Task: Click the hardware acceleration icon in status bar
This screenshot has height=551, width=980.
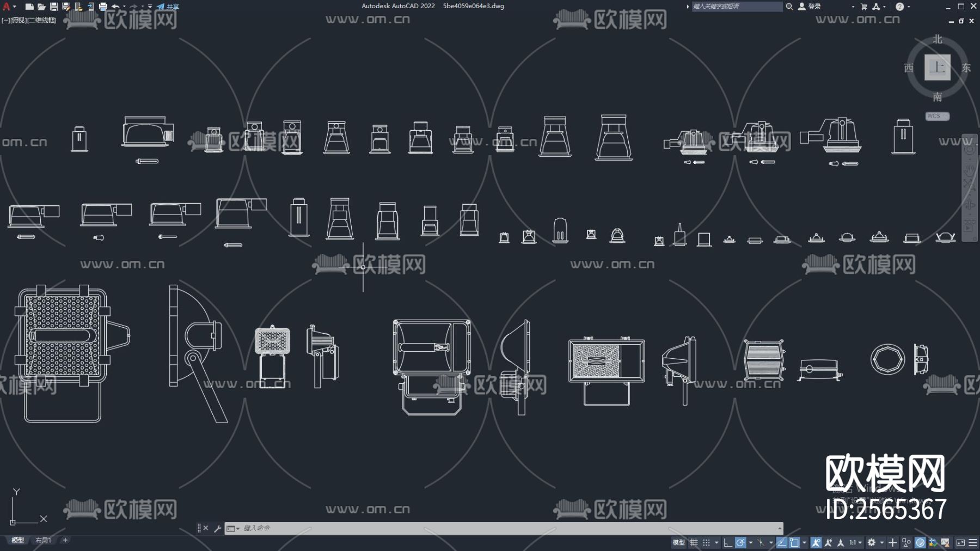Action: click(920, 543)
